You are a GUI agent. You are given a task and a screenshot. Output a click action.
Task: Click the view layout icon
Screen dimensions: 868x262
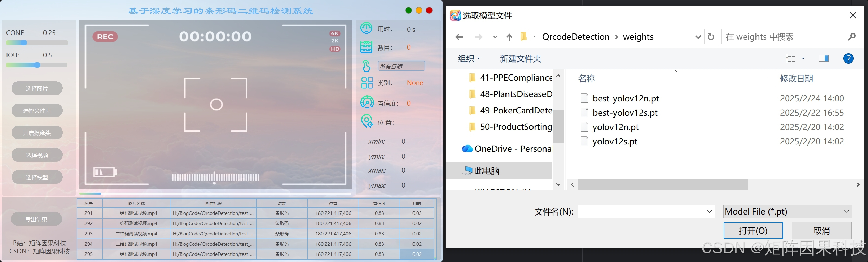click(x=791, y=58)
